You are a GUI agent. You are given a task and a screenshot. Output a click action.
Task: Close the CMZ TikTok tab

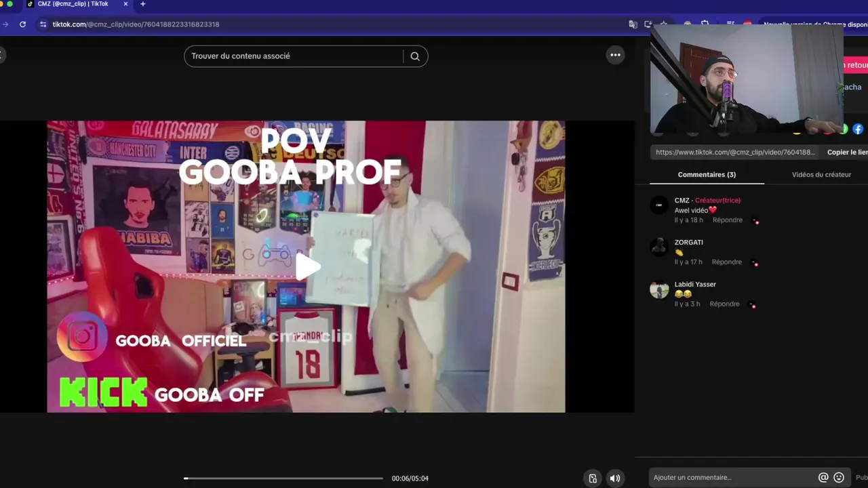[126, 4]
